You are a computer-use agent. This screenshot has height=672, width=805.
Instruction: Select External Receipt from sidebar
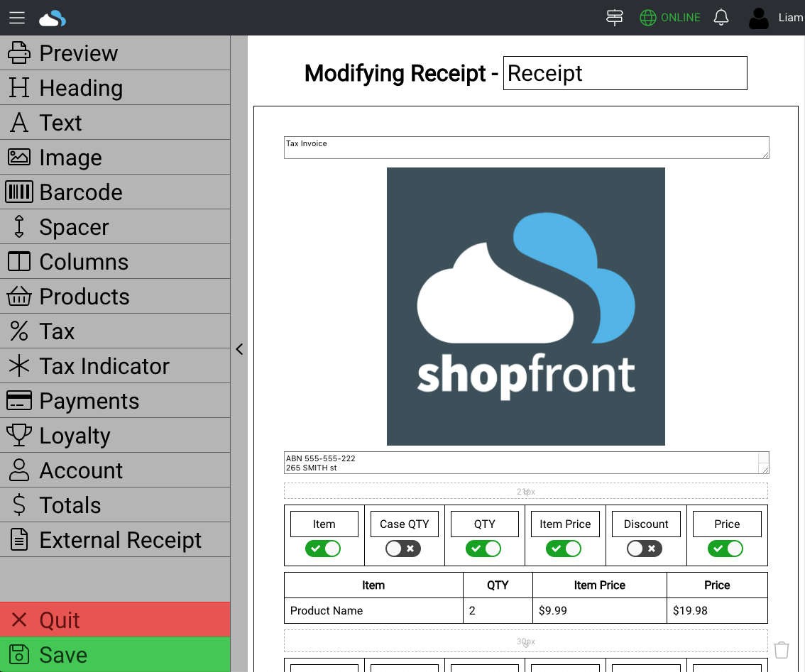pyautogui.click(x=115, y=540)
